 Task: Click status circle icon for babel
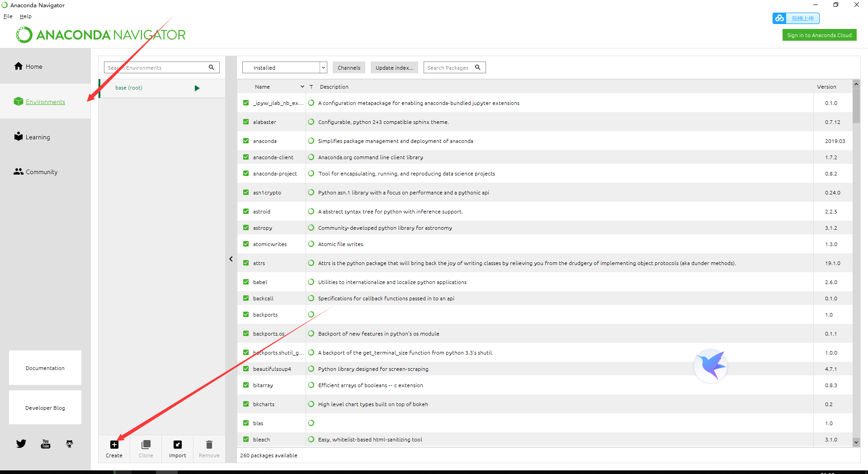click(311, 282)
